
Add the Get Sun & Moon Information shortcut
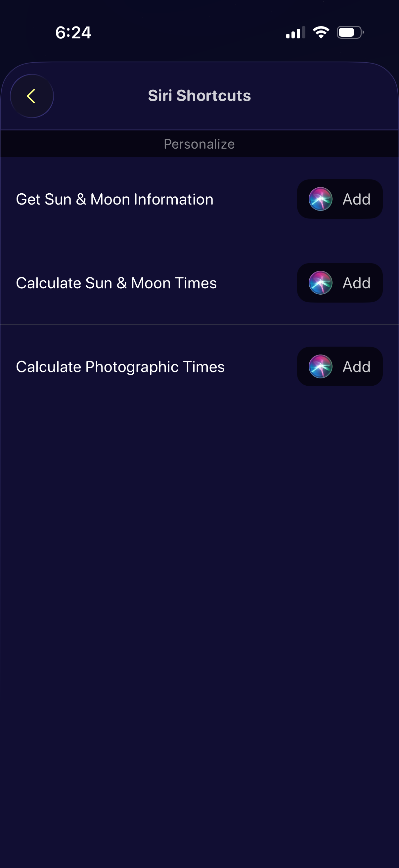[x=356, y=199]
